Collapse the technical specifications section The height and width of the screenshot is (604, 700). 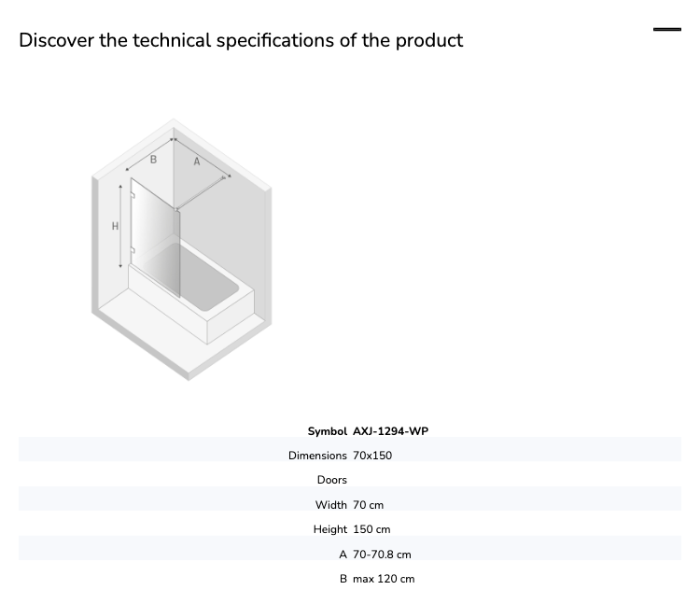pyautogui.click(x=667, y=30)
